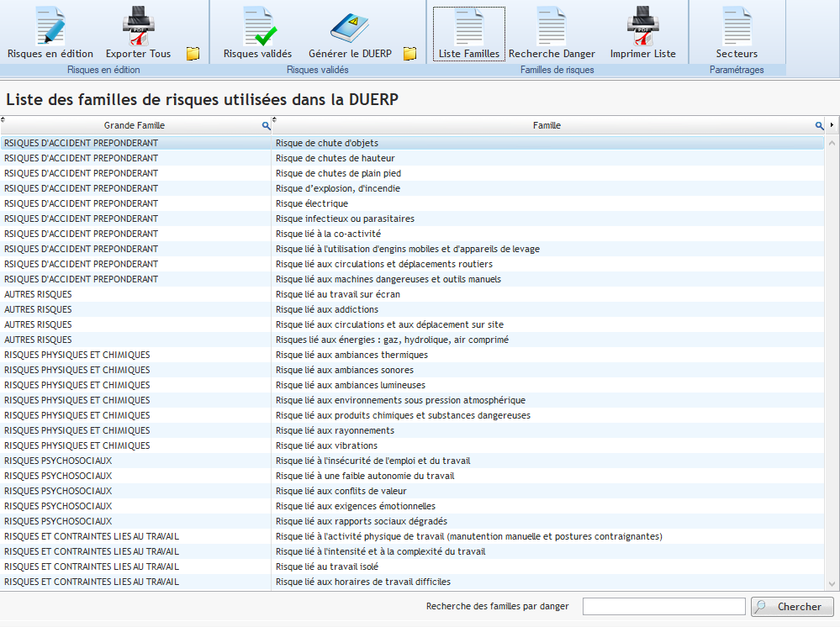The width and height of the screenshot is (840, 627).
Task: Expand the table options arrow at header right
Action: tap(832, 125)
